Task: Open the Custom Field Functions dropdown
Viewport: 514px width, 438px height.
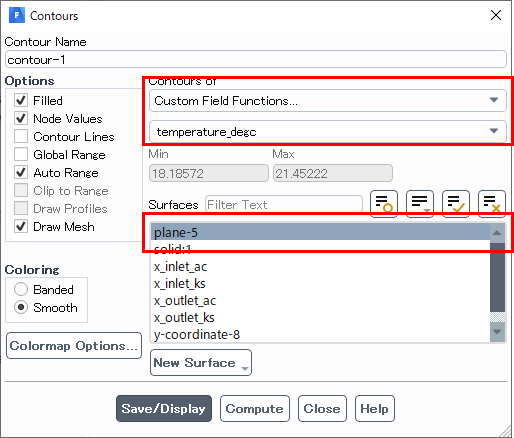Action: click(328, 101)
